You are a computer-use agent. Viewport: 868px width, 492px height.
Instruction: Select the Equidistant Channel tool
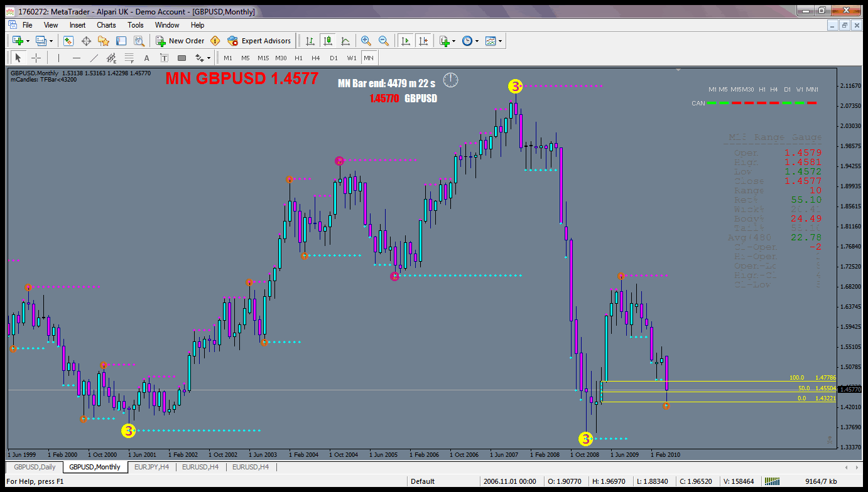[112, 58]
